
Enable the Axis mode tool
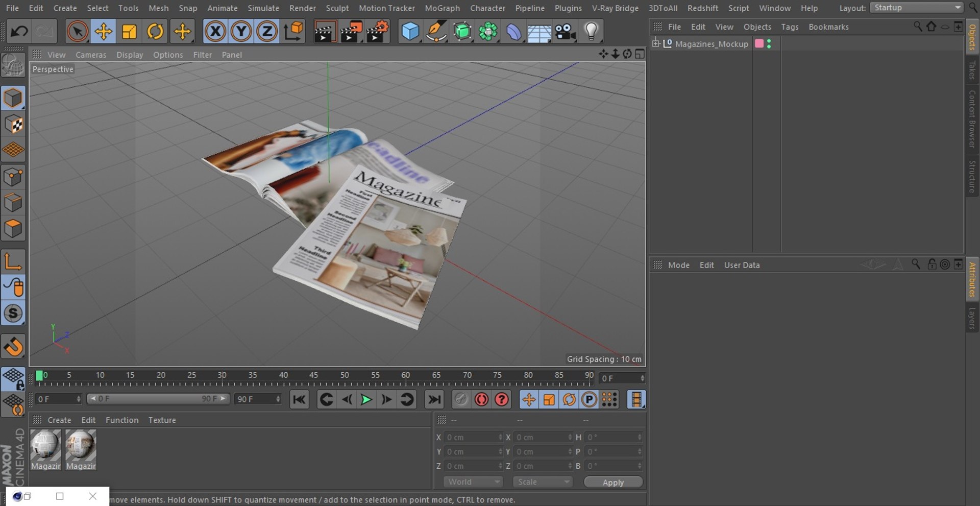pos(13,261)
